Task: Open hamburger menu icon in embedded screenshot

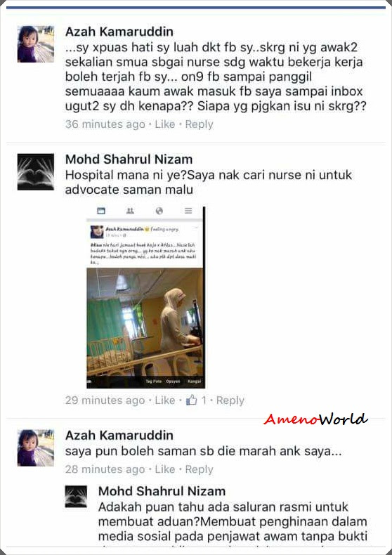Action: (188, 211)
